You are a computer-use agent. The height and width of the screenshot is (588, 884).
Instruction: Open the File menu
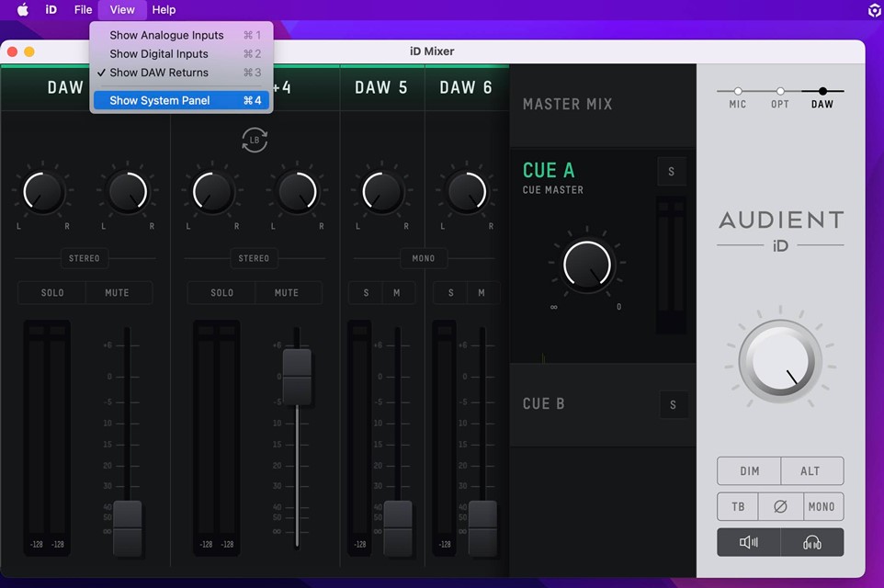tap(83, 9)
